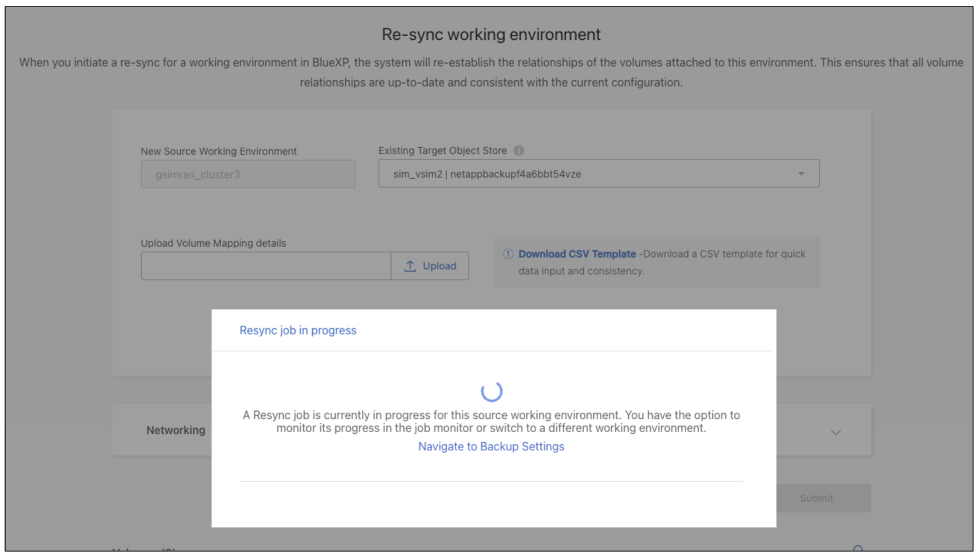The width and height of the screenshot is (979, 560).
Task: Click the Submit button
Action: point(816,498)
